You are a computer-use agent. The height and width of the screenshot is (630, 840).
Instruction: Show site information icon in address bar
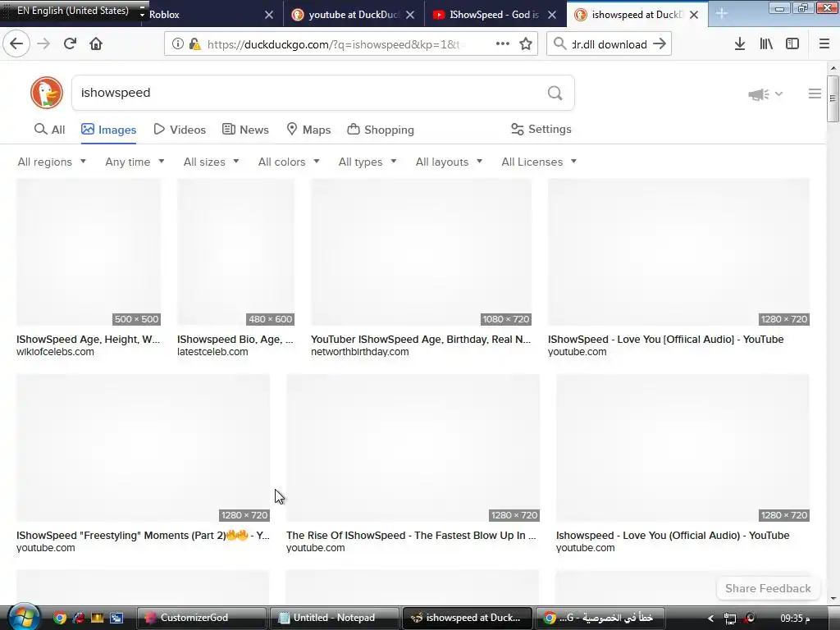(177, 44)
